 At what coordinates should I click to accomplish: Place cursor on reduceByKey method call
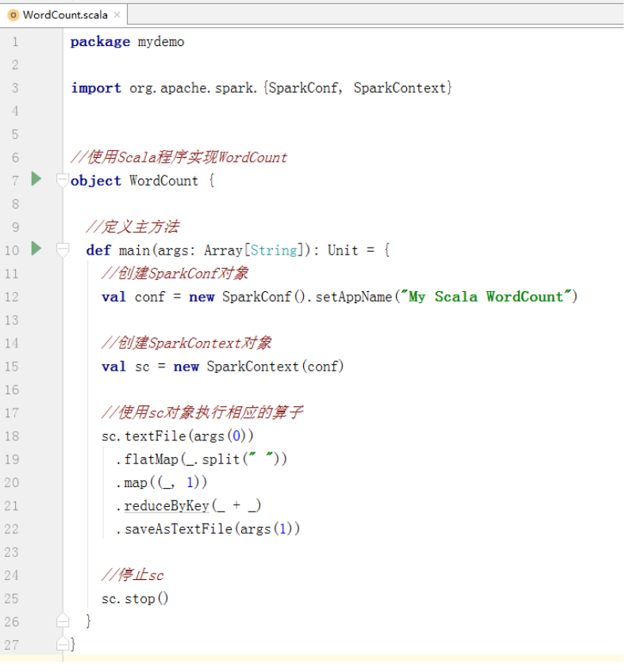coord(167,505)
